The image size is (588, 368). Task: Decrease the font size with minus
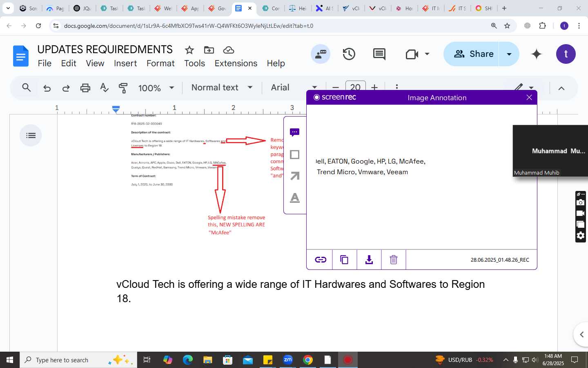336,87
